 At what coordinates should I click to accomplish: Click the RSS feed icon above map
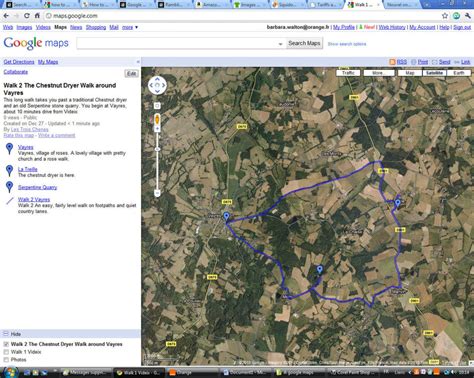393,62
